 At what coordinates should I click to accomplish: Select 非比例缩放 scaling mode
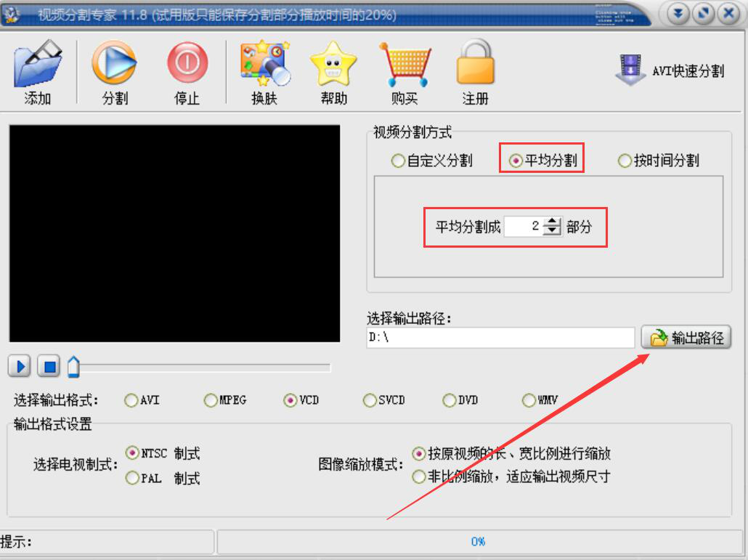511,476
